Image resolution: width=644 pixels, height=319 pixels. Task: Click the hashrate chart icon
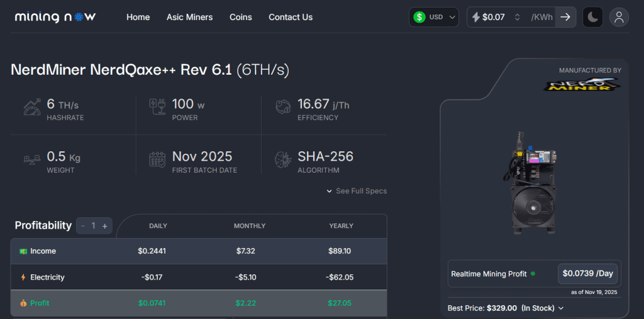pyautogui.click(x=32, y=107)
